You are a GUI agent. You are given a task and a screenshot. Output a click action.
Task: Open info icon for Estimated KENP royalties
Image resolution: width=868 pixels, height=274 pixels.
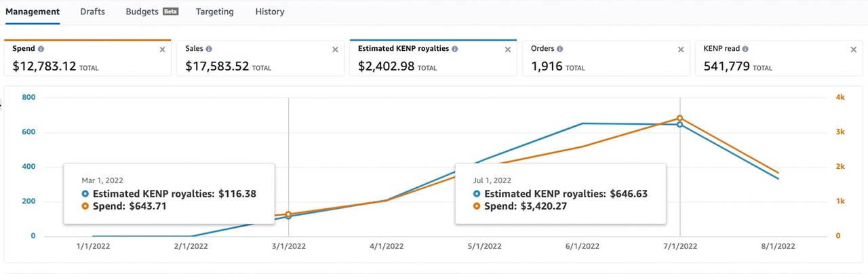[454, 50]
